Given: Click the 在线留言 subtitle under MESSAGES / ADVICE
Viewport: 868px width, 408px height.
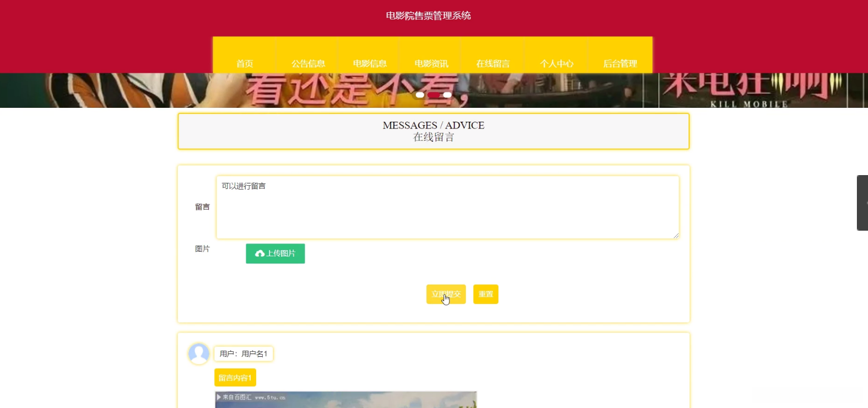Looking at the screenshot, I should tap(433, 137).
